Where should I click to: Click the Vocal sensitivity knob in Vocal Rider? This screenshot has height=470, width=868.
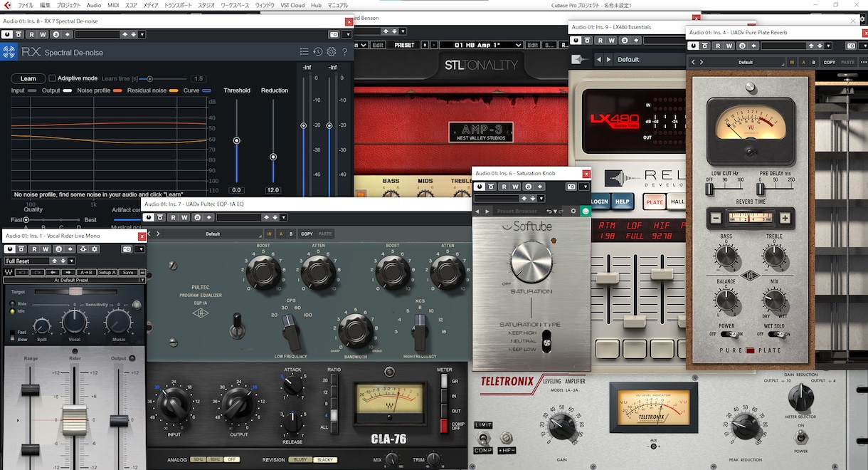(75, 323)
